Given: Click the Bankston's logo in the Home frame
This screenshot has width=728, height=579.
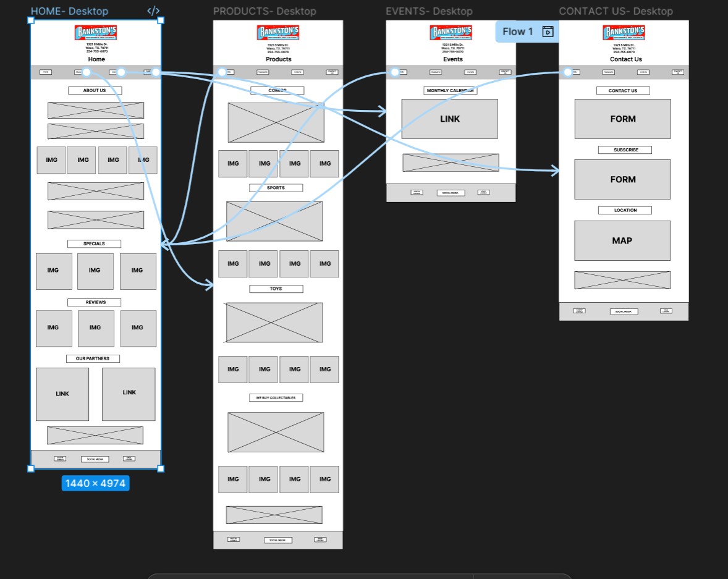Looking at the screenshot, I should pos(96,33).
